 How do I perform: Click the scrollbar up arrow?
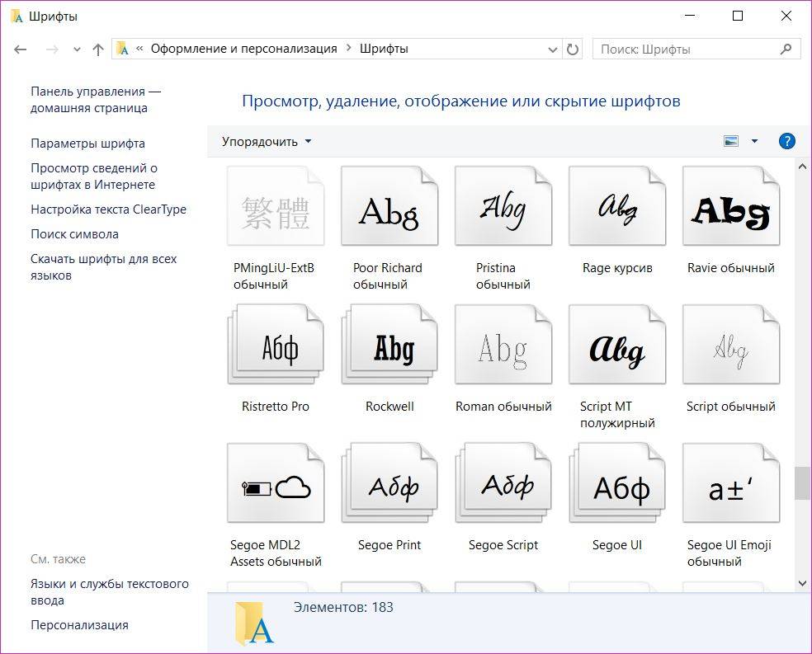point(803,167)
